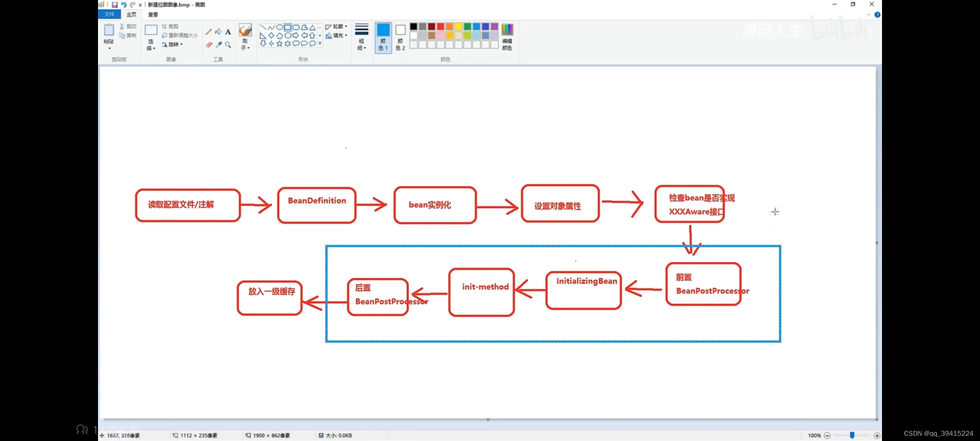Click the Resize (重新调整大小) button
Viewport: 980px width, 441px height.
(x=180, y=36)
